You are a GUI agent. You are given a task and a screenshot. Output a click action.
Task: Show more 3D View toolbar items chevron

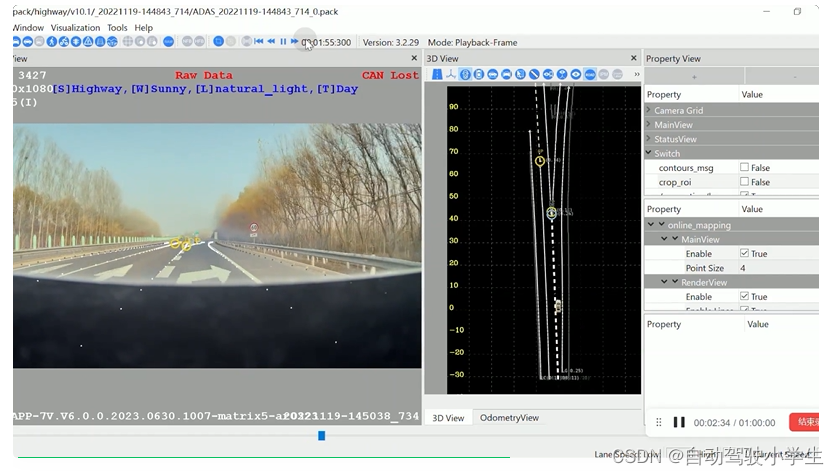pyautogui.click(x=637, y=74)
